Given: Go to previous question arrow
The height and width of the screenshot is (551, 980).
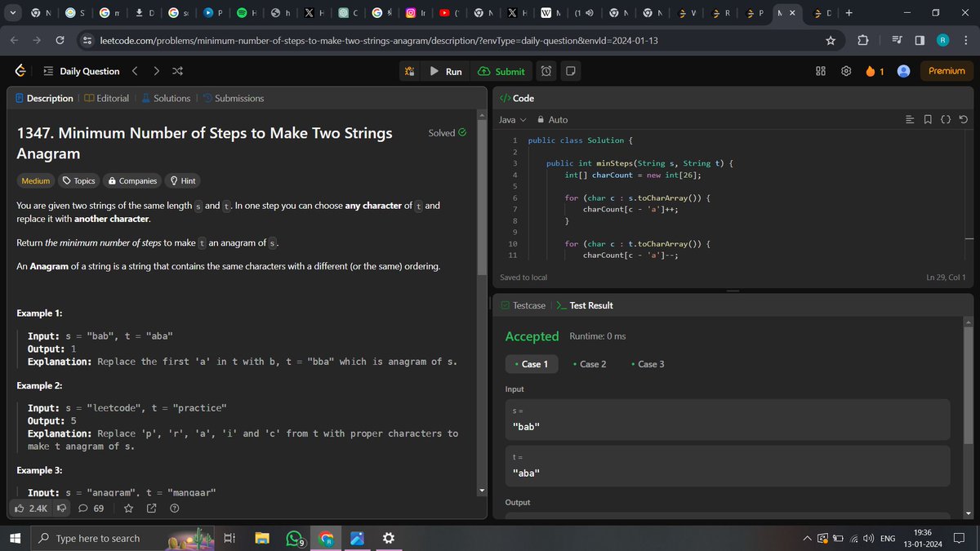Looking at the screenshot, I should (x=135, y=71).
